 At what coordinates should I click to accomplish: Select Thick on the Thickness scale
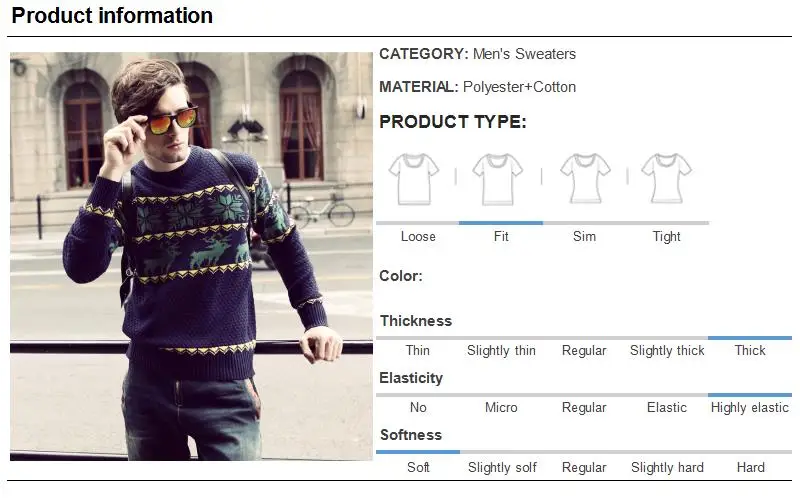click(750, 350)
